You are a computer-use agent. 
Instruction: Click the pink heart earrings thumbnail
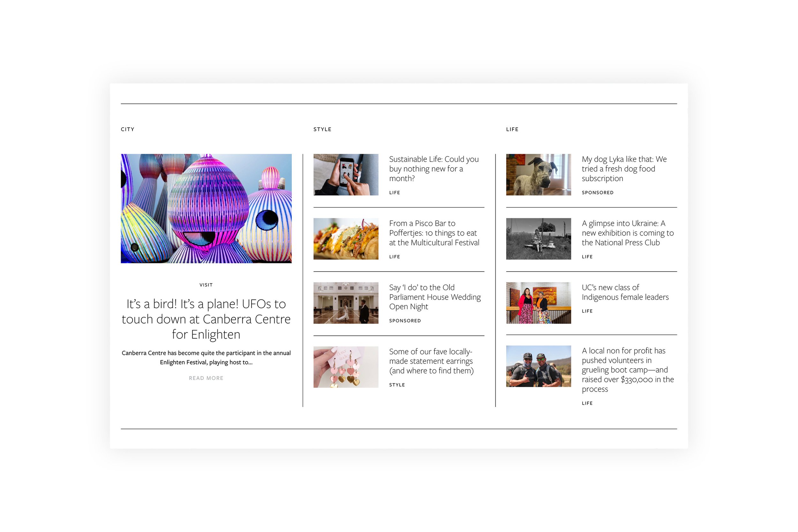click(346, 367)
